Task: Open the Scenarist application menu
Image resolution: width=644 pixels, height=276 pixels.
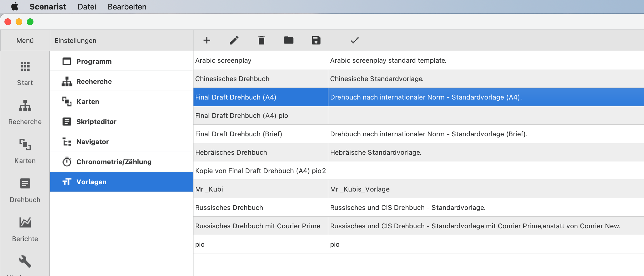Action: click(x=48, y=7)
